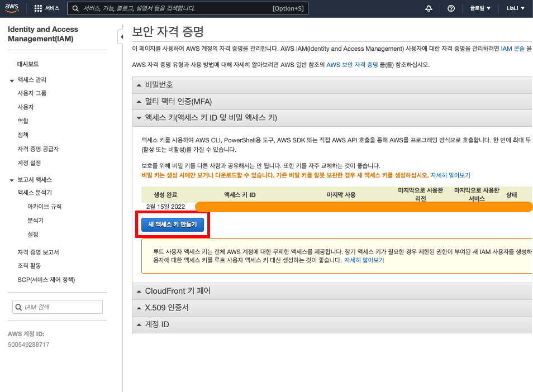Click the account ID 500549288717
Screen dimensions: 533x392
click(28, 345)
